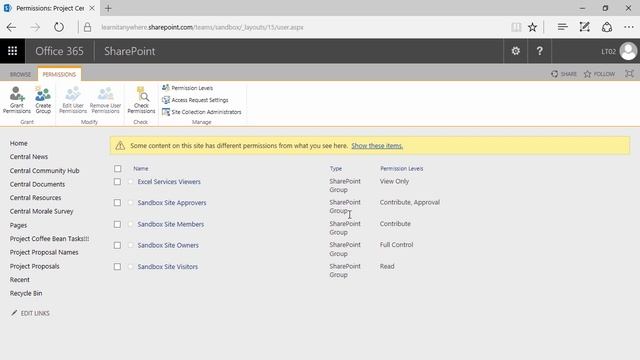Add page to favorites with star icon
This screenshot has height=360, width=640.
[532, 27]
